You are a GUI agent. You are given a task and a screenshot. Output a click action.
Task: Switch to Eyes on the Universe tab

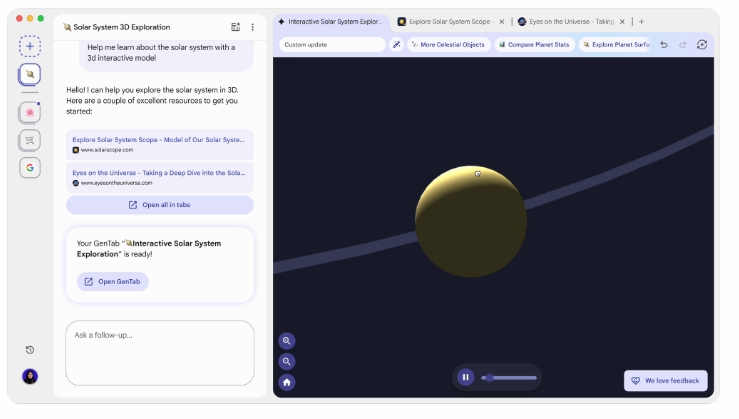click(x=570, y=21)
